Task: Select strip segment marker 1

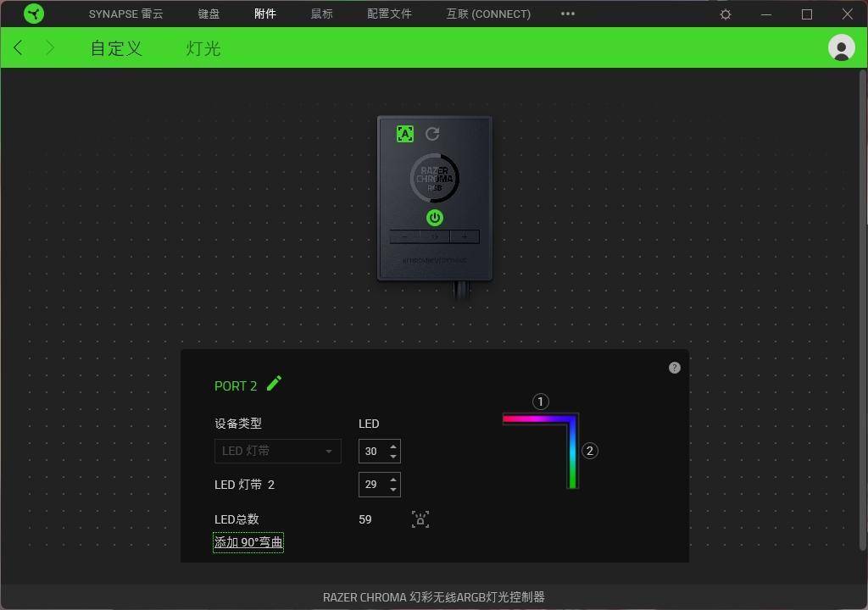Action: point(540,402)
